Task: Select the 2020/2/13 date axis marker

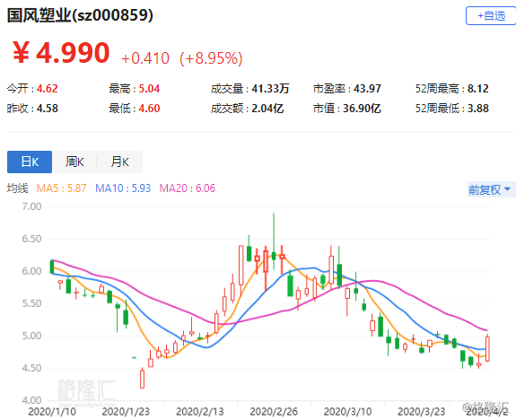Action: (x=200, y=411)
